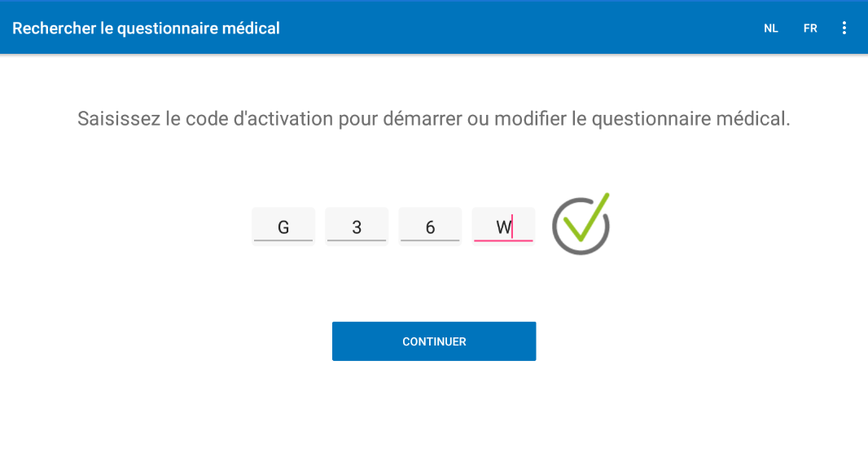868x471 pixels.
Task: Click the second code field containing 3
Action: (357, 226)
